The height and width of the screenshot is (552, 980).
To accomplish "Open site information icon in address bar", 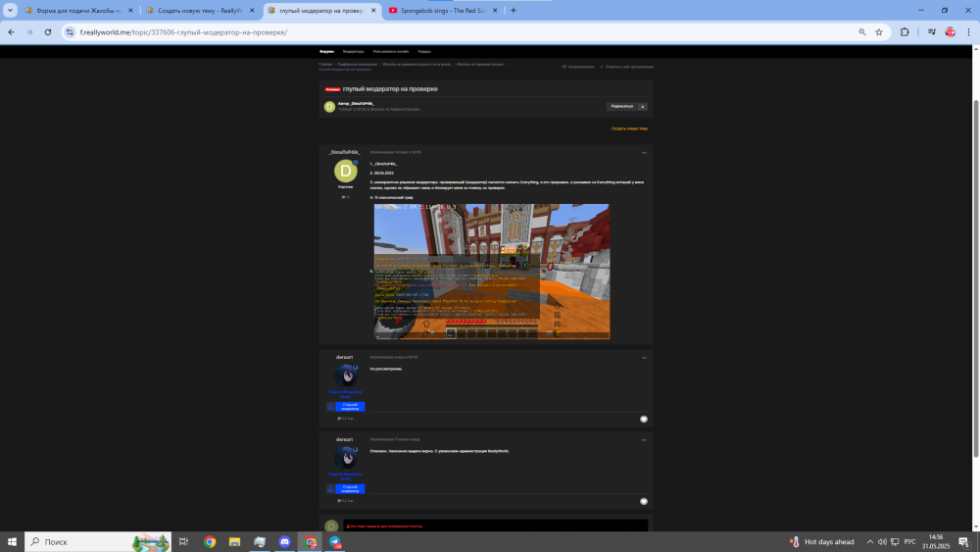I will coord(70,32).
